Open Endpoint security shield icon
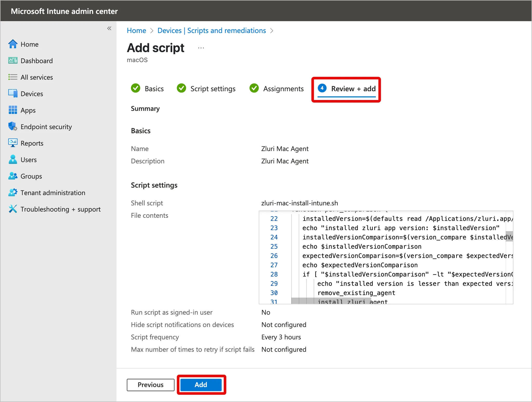This screenshot has height=402, width=532. click(x=13, y=126)
